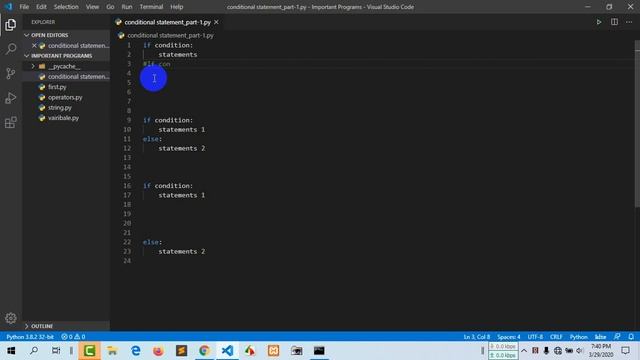Click breadcrumb conditional statement_part-1.py

170,36
